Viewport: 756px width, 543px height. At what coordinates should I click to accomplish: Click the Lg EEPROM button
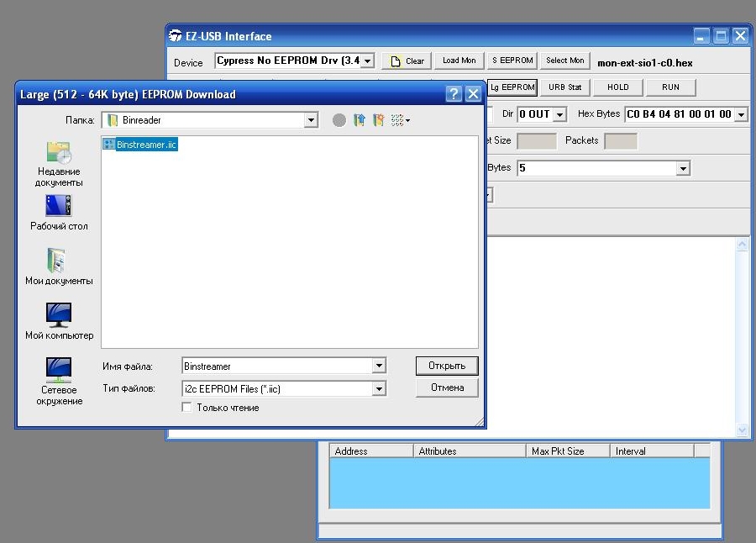512,87
